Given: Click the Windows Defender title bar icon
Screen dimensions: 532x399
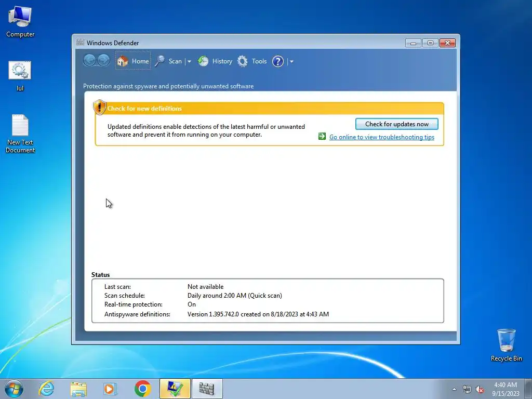Looking at the screenshot, I should 80,42.
